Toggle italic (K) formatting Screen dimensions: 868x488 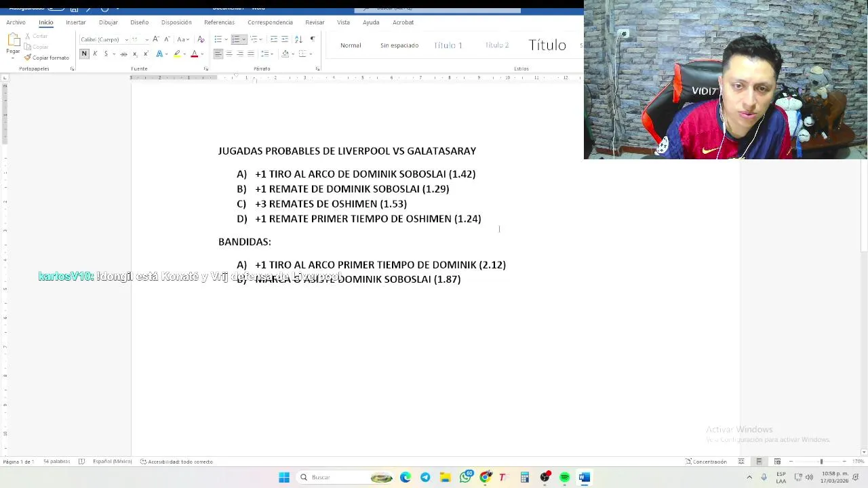95,54
